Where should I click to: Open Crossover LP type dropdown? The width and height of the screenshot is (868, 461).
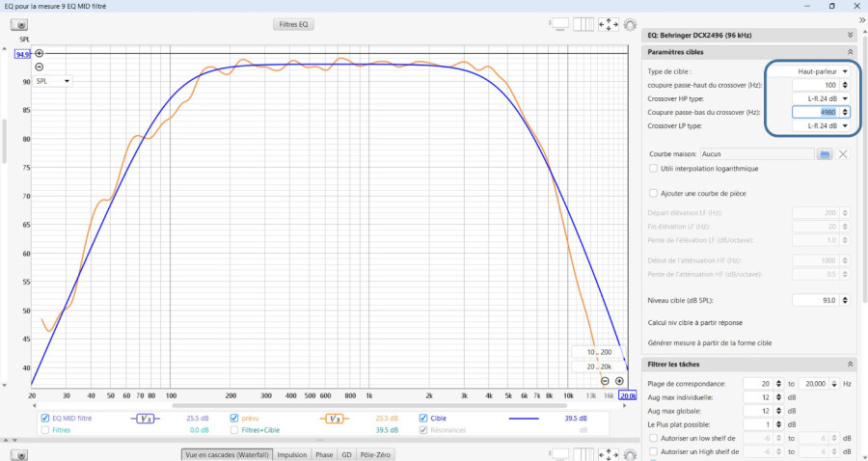[821, 126]
